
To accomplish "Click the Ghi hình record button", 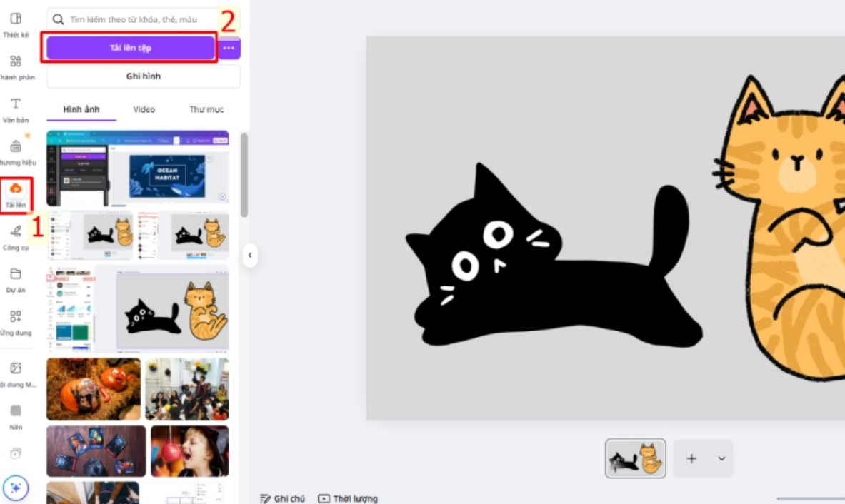I will 143,76.
